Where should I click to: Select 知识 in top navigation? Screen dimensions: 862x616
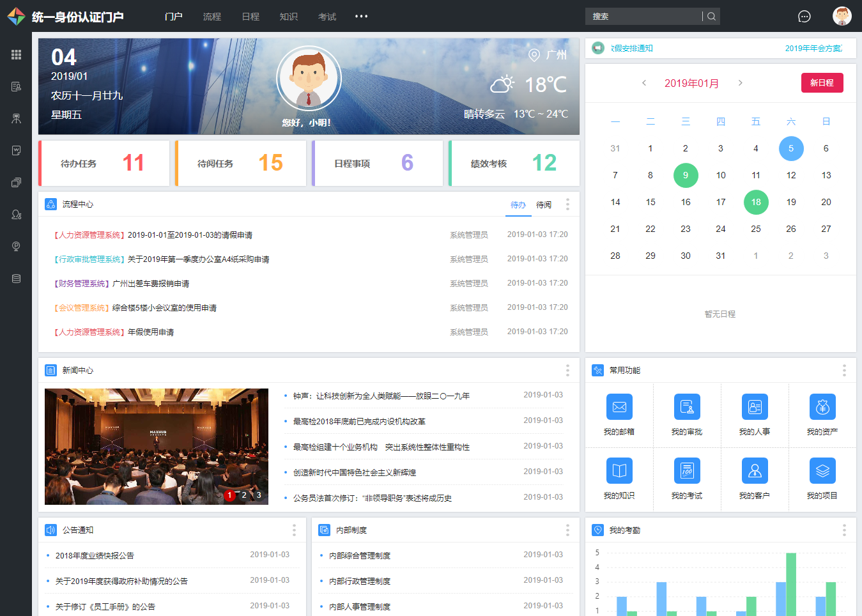coord(289,17)
